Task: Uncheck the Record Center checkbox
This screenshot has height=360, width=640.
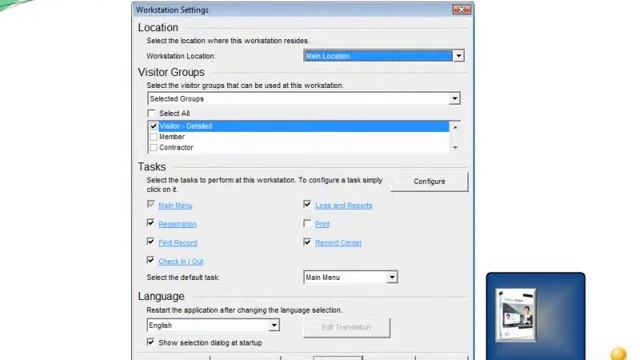Action: click(x=307, y=242)
